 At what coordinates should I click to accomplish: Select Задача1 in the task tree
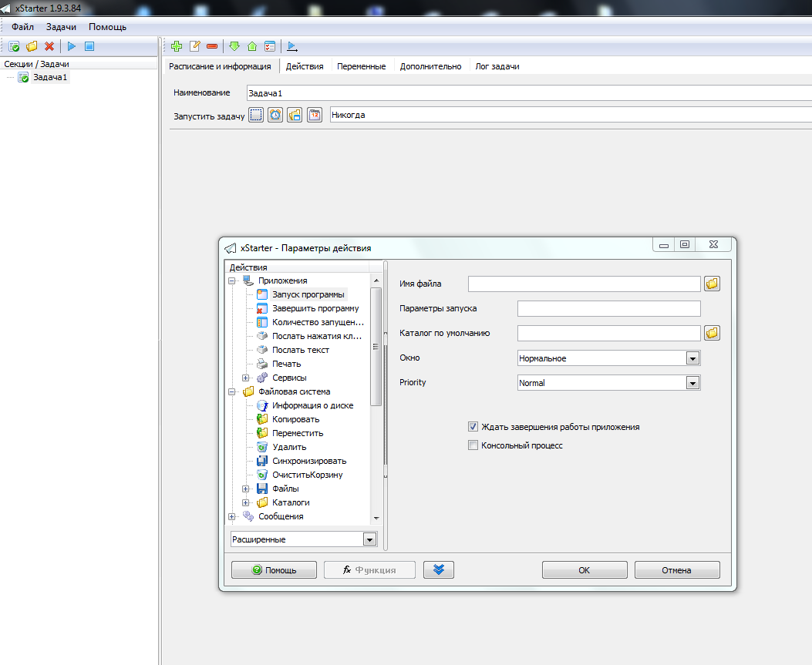(x=50, y=77)
